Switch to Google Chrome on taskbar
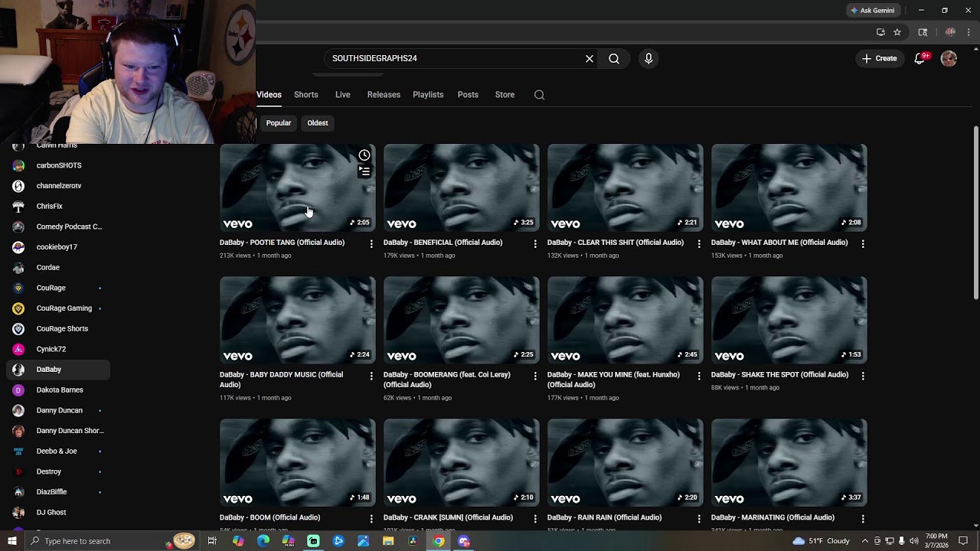 (x=438, y=541)
